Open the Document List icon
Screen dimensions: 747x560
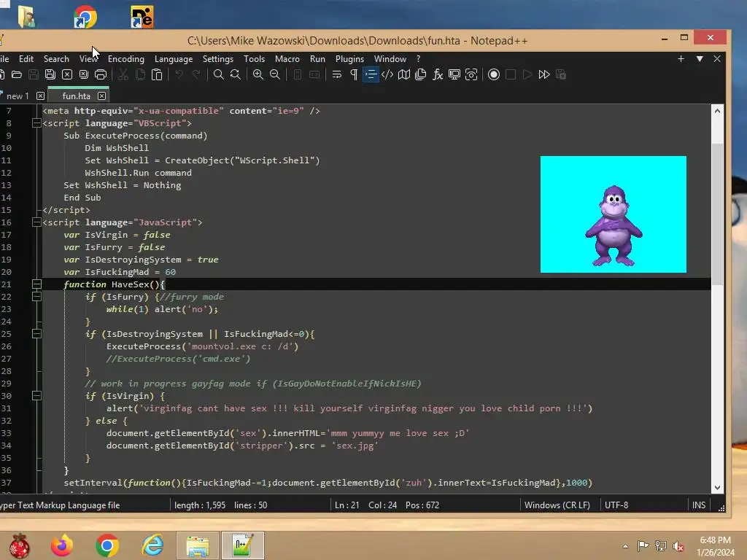(x=421, y=75)
